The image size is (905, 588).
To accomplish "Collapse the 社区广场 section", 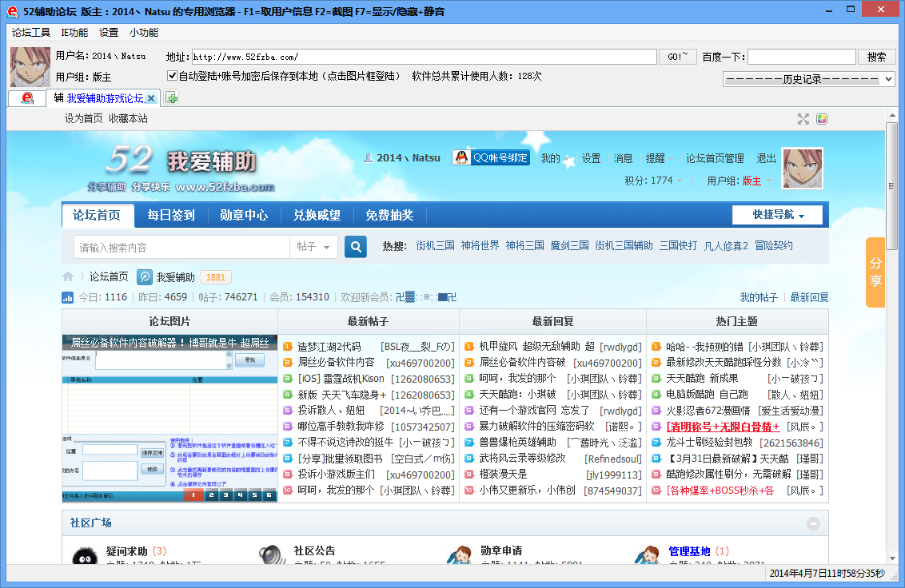I will (x=813, y=523).
